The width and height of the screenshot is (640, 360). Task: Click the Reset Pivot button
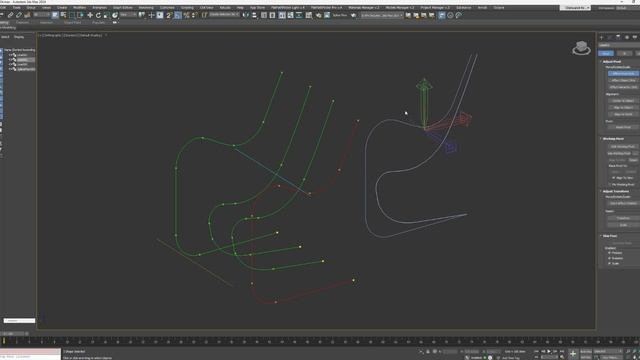[x=624, y=127]
